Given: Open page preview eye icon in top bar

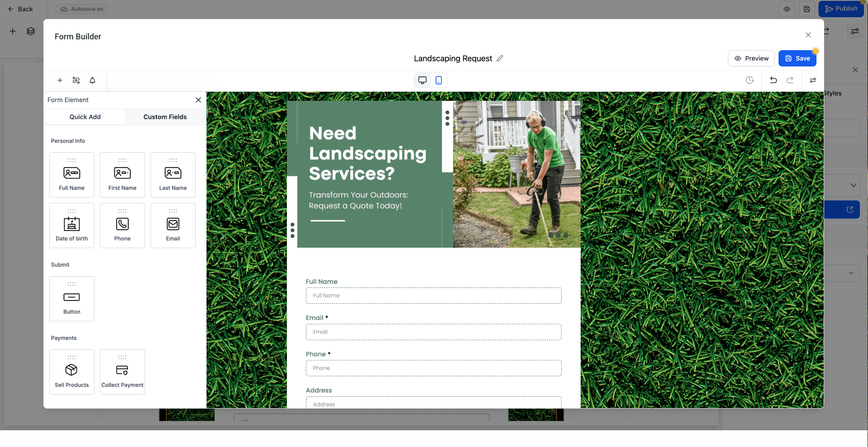Looking at the screenshot, I should (x=787, y=9).
